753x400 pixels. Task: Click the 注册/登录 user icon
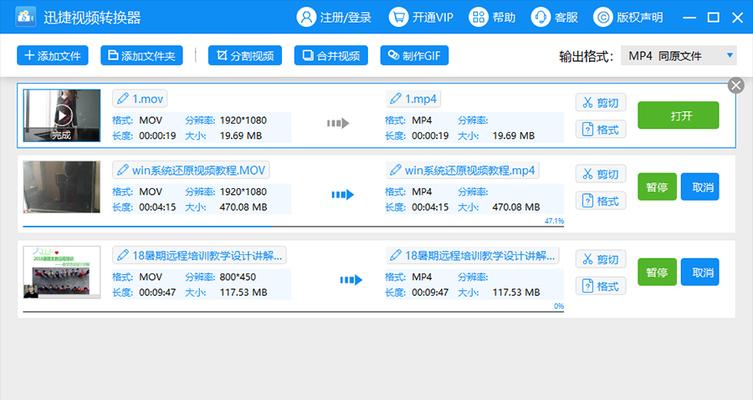[306, 17]
